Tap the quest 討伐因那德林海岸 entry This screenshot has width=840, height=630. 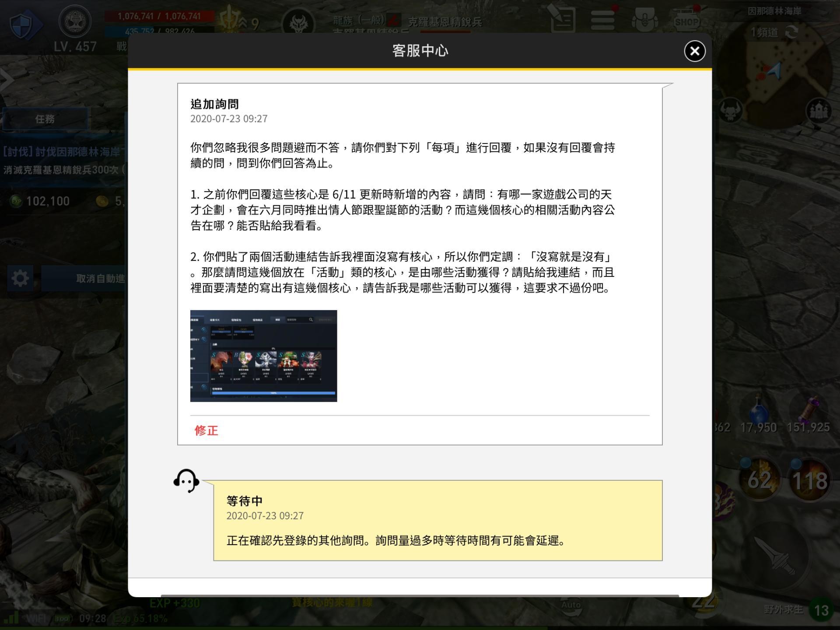click(x=63, y=160)
